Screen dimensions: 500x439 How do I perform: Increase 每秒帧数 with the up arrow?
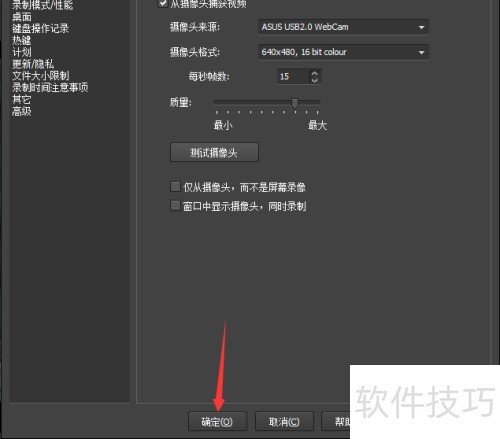tap(314, 73)
